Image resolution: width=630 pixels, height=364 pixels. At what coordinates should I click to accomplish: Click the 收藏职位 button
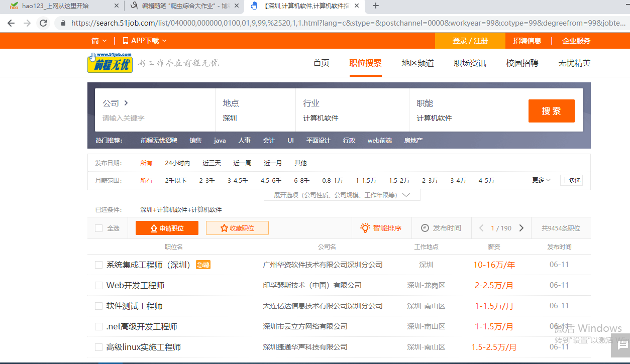[x=237, y=228]
